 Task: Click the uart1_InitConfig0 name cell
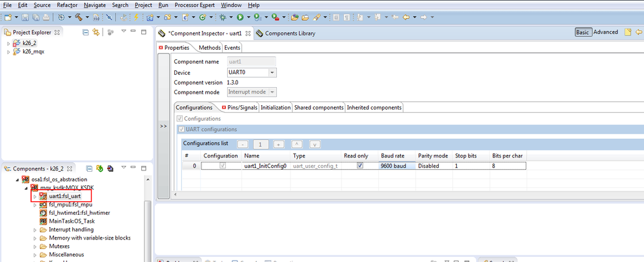266,166
